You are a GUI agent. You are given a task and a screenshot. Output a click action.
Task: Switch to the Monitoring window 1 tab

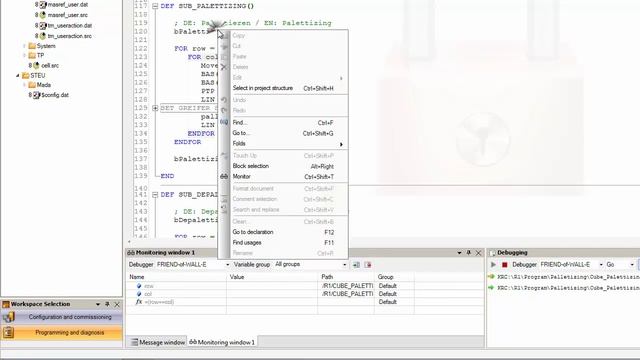click(x=222, y=342)
